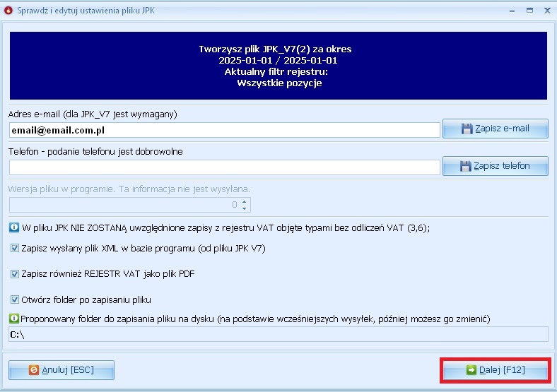Click the 'Telefon - podanie telefonu jest dobrowolne' label

[x=95, y=151]
